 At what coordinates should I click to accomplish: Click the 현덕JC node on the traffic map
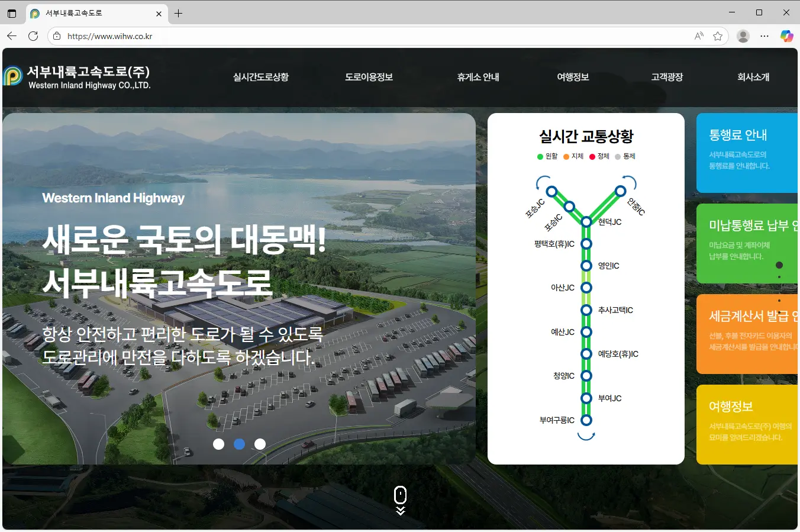point(586,221)
